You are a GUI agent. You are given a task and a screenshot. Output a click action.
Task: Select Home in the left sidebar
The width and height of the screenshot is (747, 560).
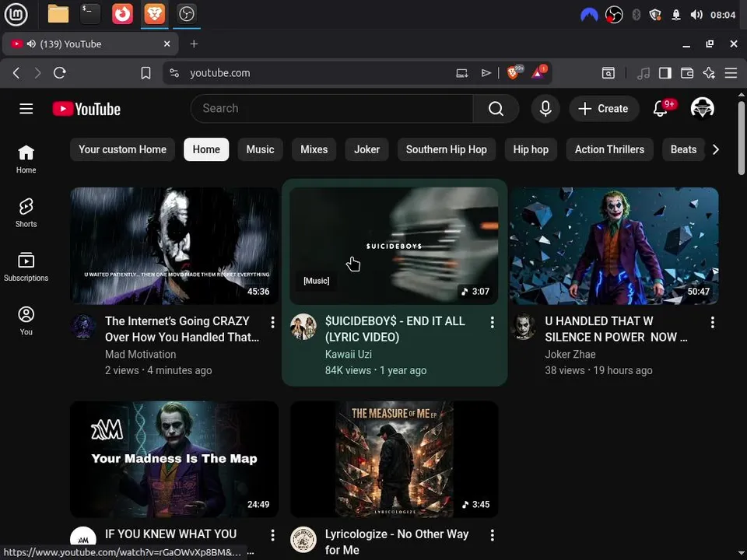(26, 159)
